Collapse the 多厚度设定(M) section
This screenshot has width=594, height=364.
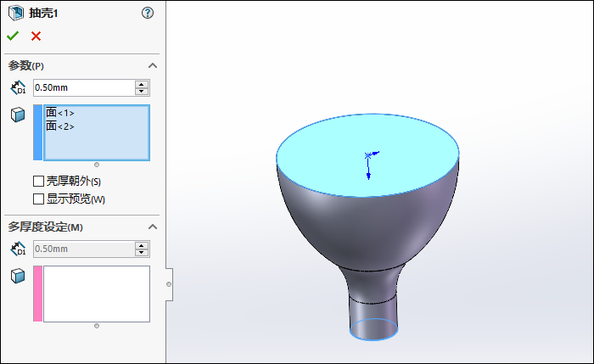[x=153, y=227]
